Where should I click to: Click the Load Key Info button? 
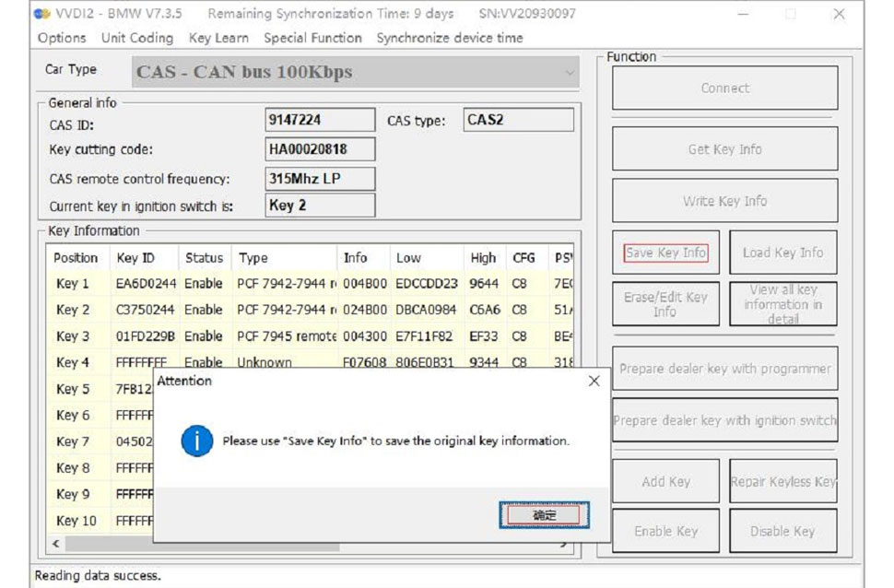pos(782,253)
